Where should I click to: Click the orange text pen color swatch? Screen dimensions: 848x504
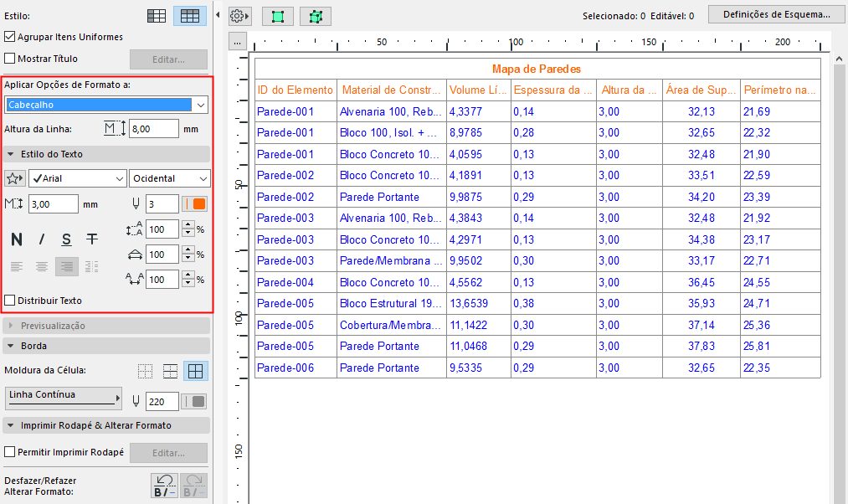[198, 204]
